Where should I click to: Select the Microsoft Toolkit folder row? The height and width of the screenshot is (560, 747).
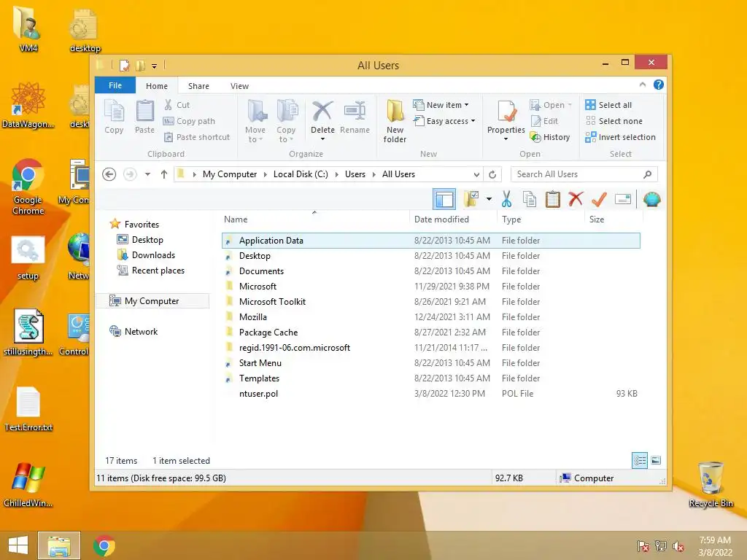click(430, 302)
